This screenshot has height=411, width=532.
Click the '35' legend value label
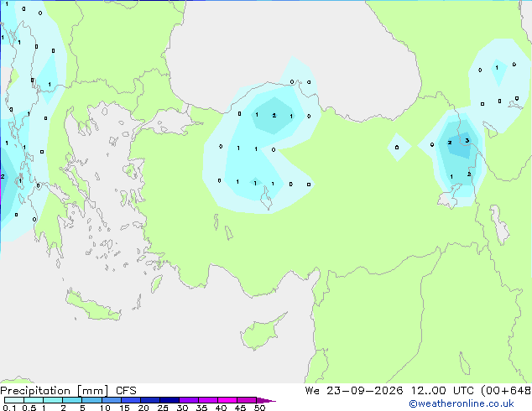(x=201, y=408)
